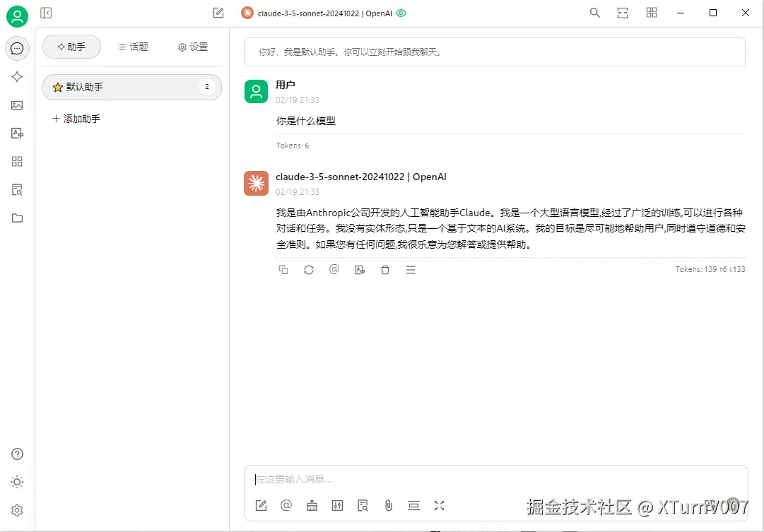Switch to the 话题 tab

click(x=134, y=47)
